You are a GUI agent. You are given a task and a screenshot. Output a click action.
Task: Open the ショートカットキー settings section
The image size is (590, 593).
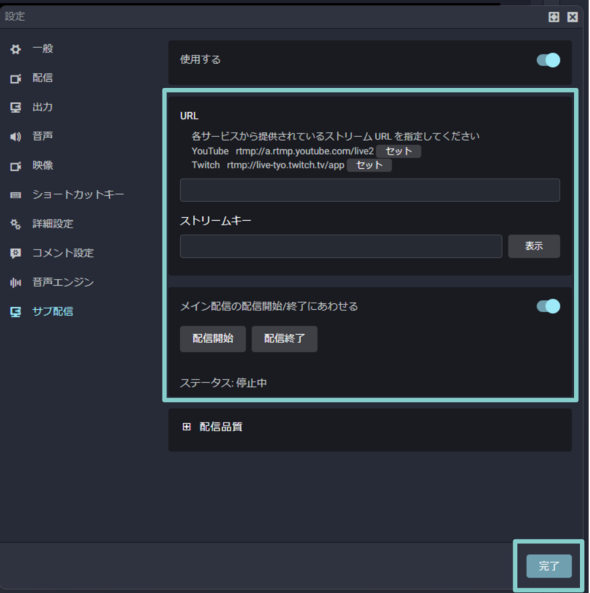pos(78,194)
